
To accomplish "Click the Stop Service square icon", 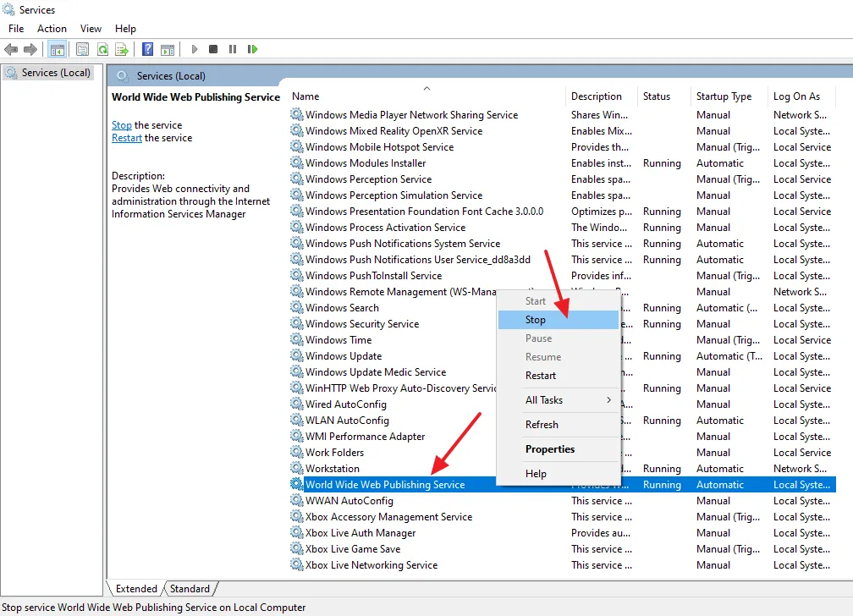I will coord(213,50).
